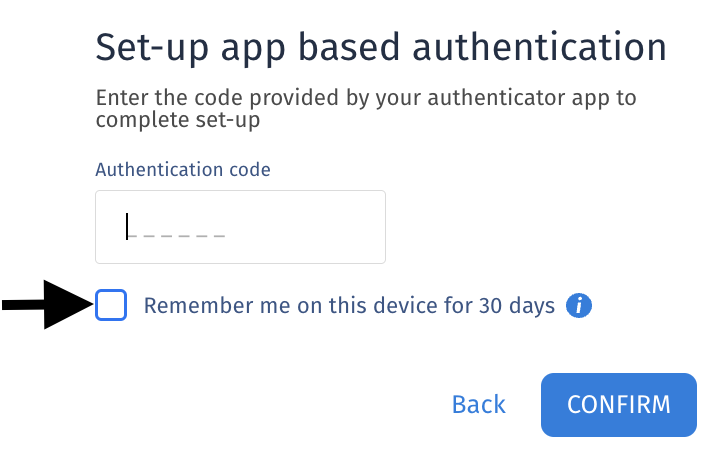Click the Back link
Image resolution: width=714 pixels, height=456 pixels.
point(478,405)
